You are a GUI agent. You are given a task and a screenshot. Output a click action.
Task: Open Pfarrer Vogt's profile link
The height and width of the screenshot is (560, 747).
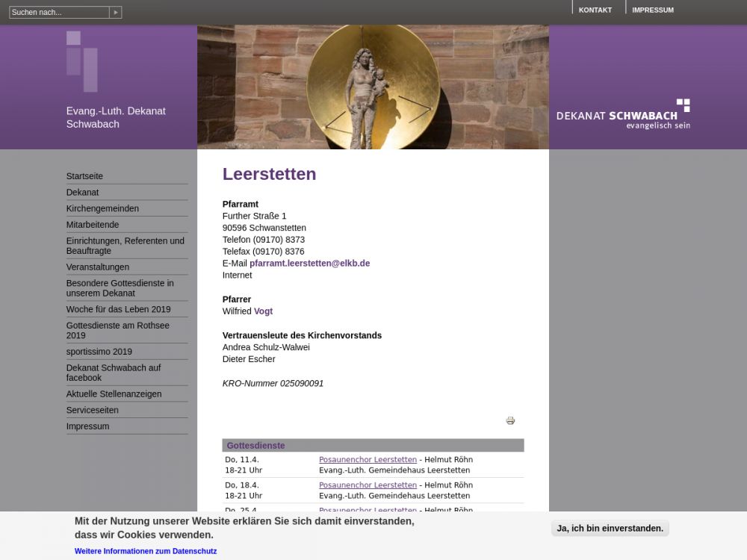pyautogui.click(x=264, y=311)
